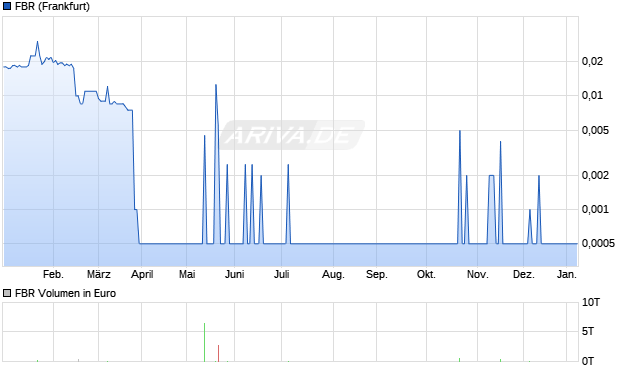Screen dimensions: 620x371
Task: Click the tall green volume bar in May
Action: tap(204, 342)
